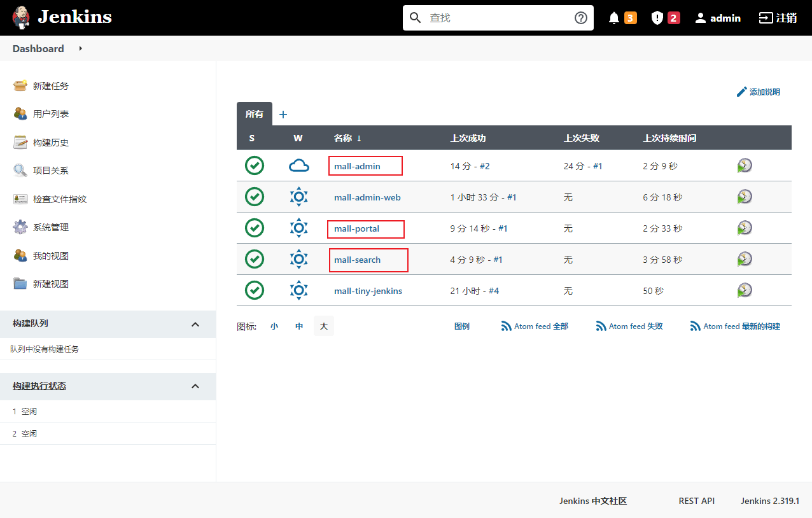Click the cloudy weather icon for mall-admin
Viewport: 812px width, 518px height.
298,166
